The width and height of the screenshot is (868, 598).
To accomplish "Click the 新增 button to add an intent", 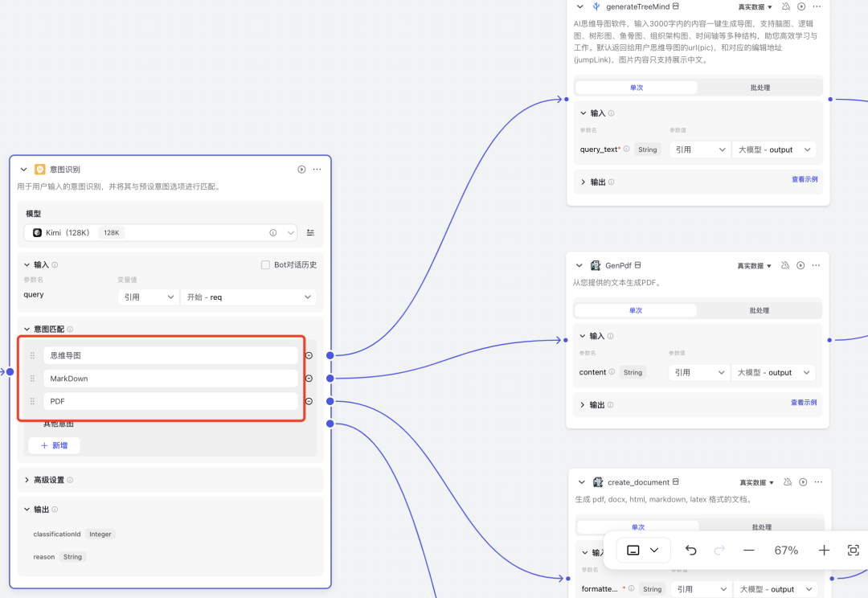I will tap(54, 445).
